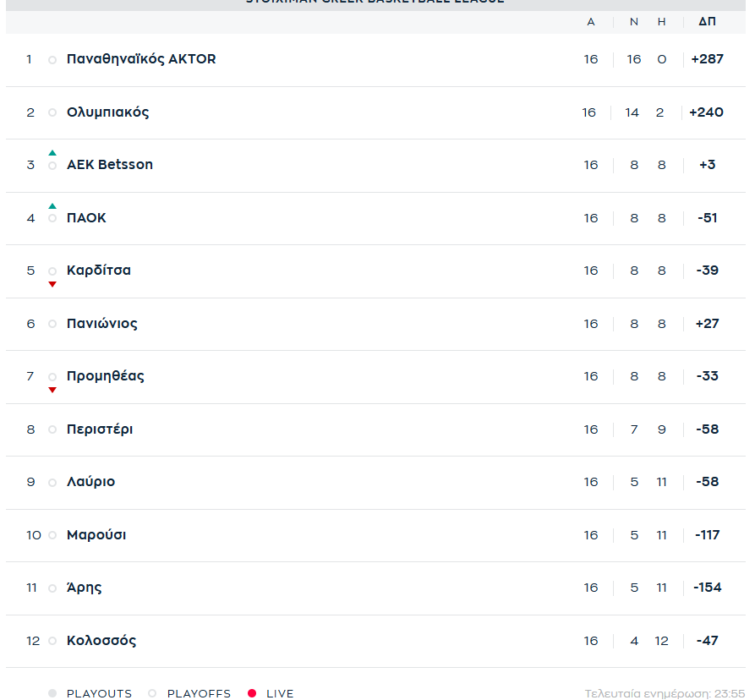Select the Πανιώνιος team name
Screen dimensions: 755x700
point(101,324)
